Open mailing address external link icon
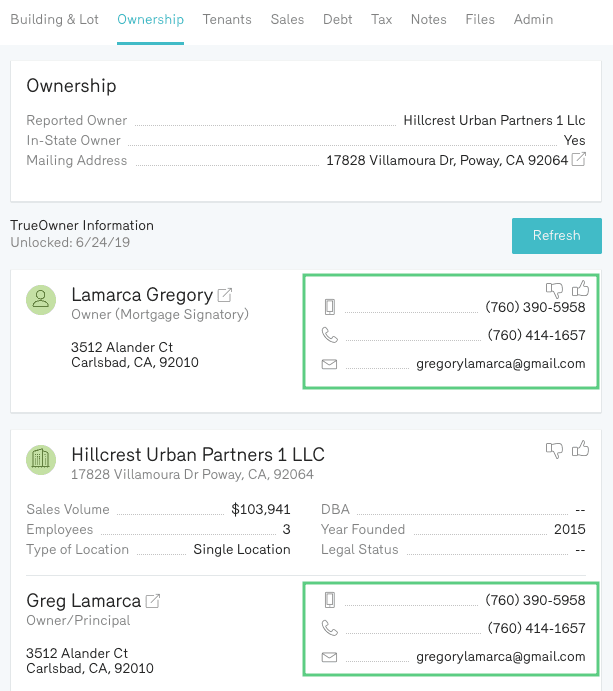Viewport: 613px width, 691px height. point(579,160)
